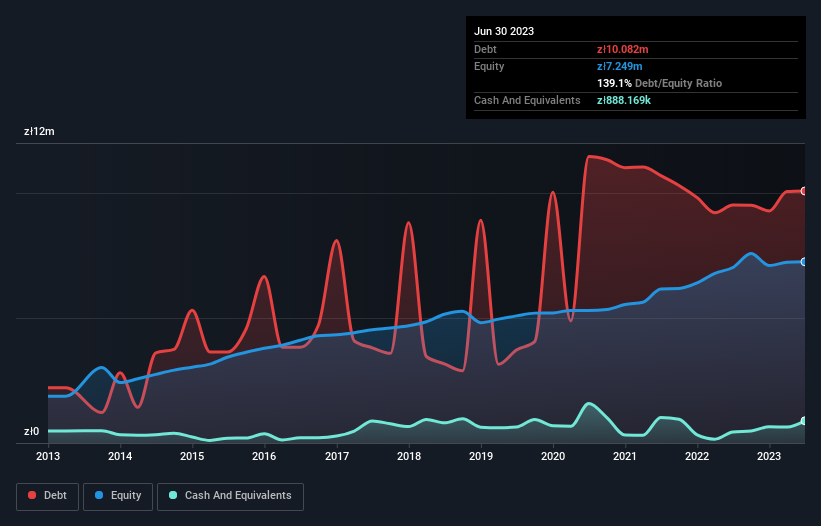
Task: Click the 2021 x-axis label
Action: coord(625,456)
